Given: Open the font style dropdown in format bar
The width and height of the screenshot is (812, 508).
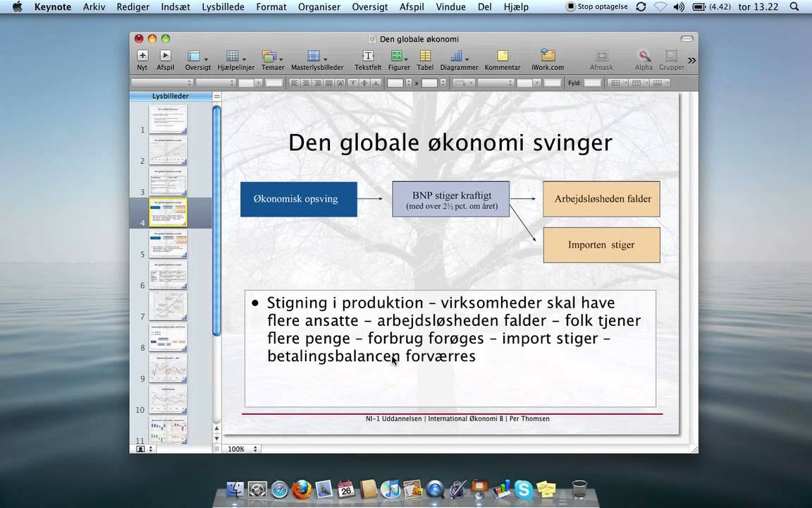Looking at the screenshot, I should click(x=216, y=83).
